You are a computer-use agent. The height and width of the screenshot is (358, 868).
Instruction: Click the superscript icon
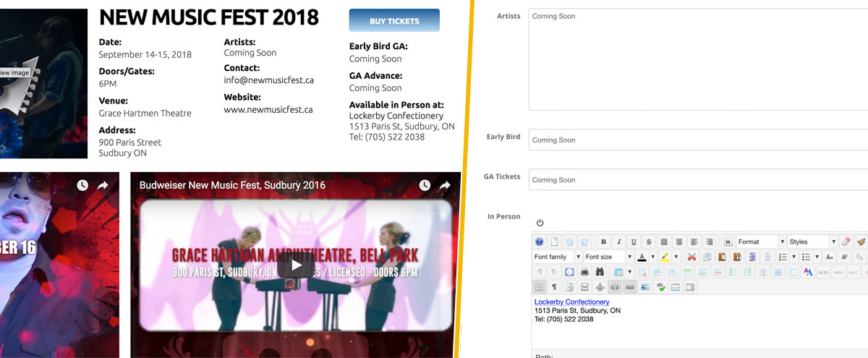pyautogui.click(x=845, y=257)
